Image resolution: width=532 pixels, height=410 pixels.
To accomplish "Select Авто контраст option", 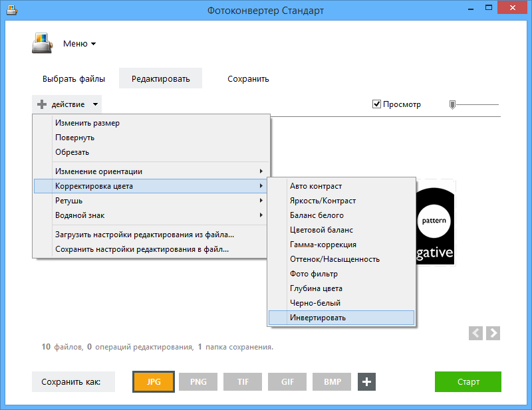I will click(341, 186).
